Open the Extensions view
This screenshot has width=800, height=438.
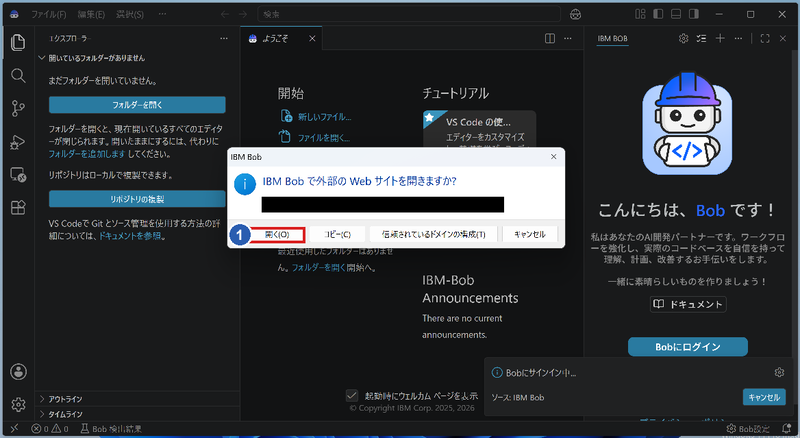tap(18, 208)
